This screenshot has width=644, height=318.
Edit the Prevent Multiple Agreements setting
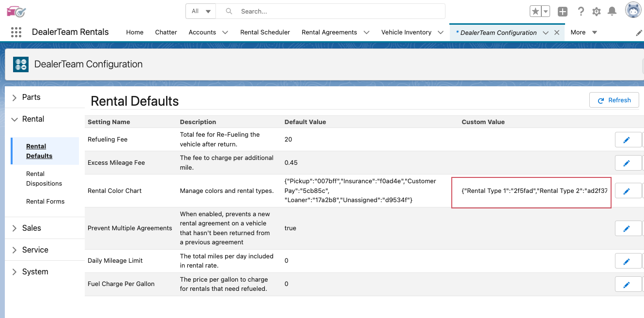[x=628, y=228]
